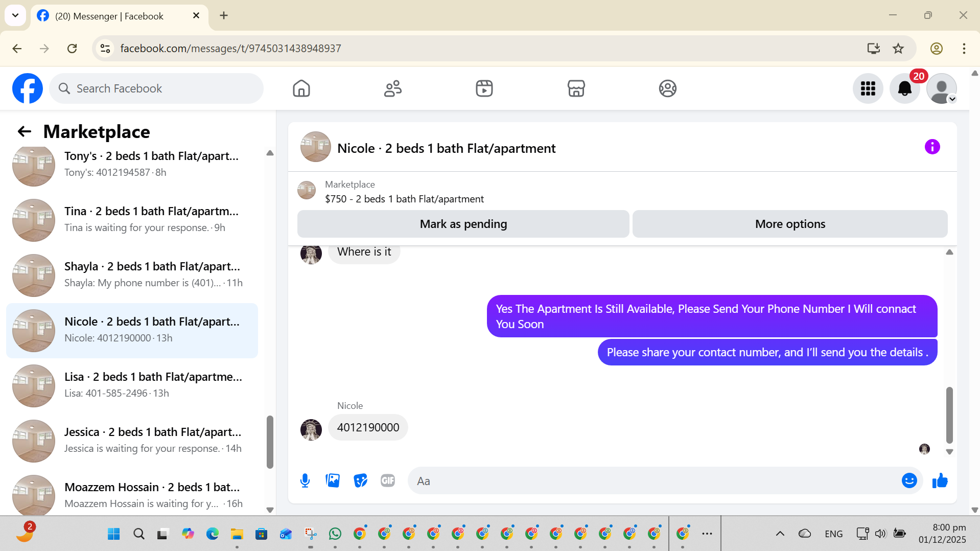Click Nicole's avatar beside 4012190000 message
The image size is (980, 551).
311,429
